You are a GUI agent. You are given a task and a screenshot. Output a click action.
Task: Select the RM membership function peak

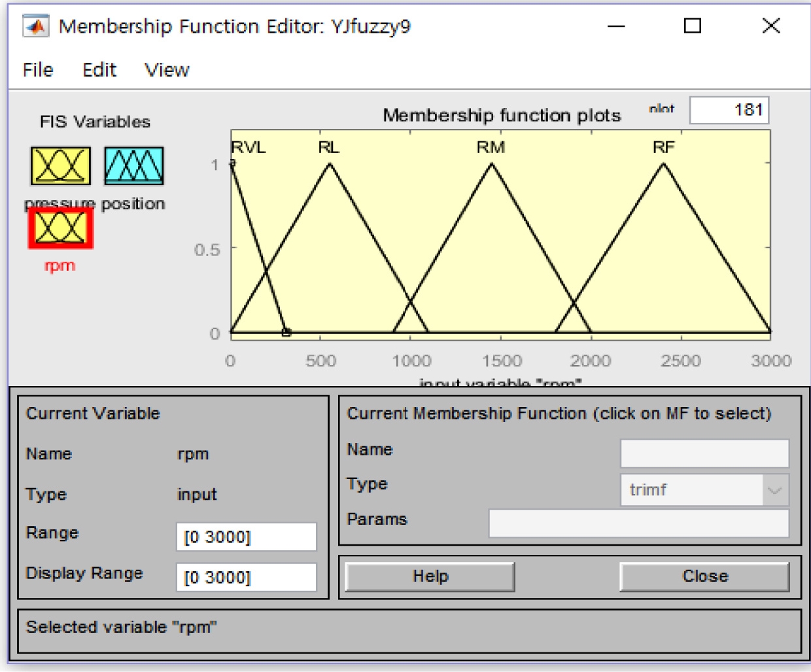coord(492,164)
